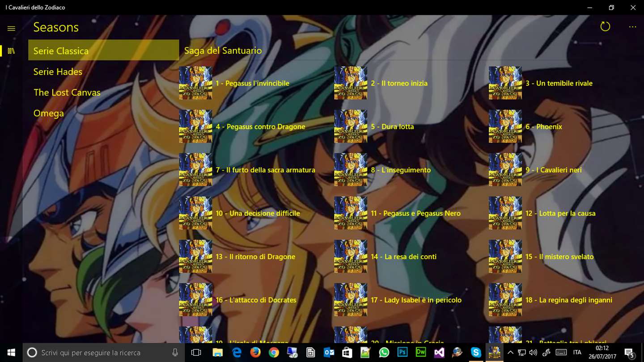Open the more options ellipsis menu
644x362 pixels.
(x=632, y=27)
